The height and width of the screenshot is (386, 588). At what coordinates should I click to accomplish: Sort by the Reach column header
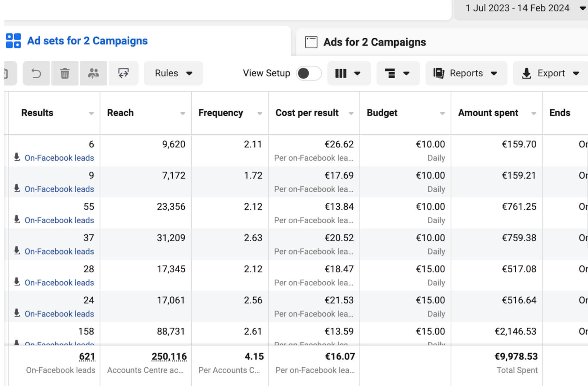click(120, 113)
